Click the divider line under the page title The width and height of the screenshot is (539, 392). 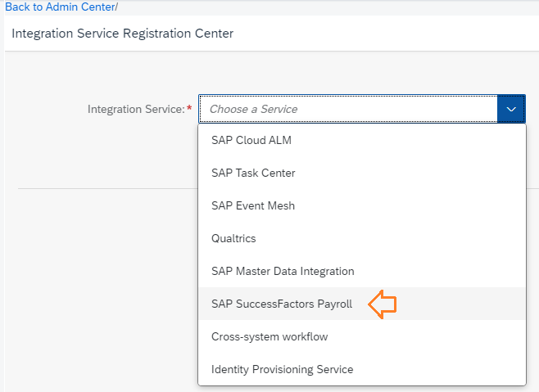click(x=272, y=52)
